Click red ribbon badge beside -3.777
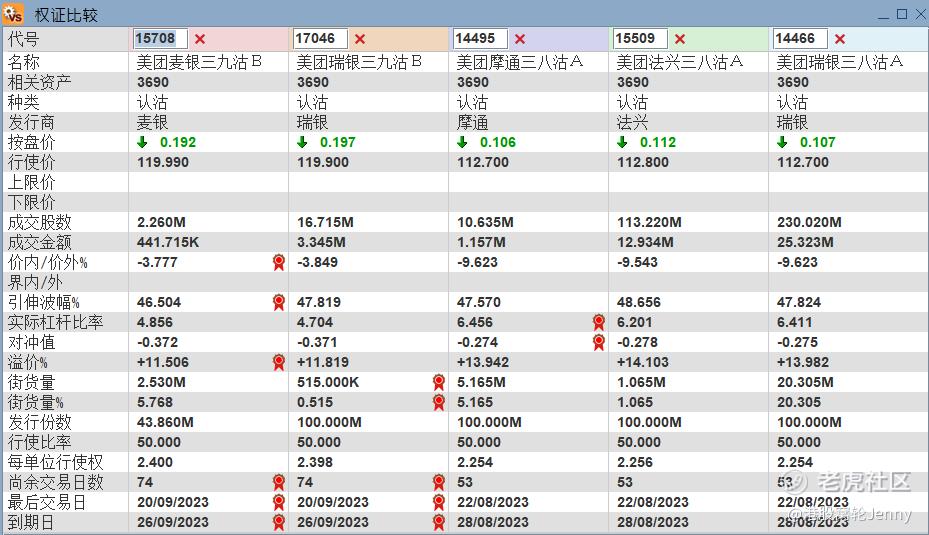Viewport: 929px width, 535px height. 278,262
